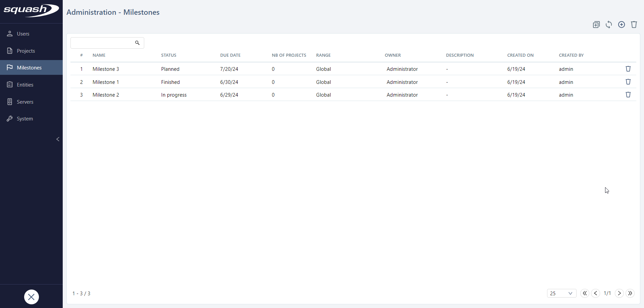The width and height of the screenshot is (644, 308).
Task: Delete Milestone 1 using its row trash icon
Action: tap(628, 82)
